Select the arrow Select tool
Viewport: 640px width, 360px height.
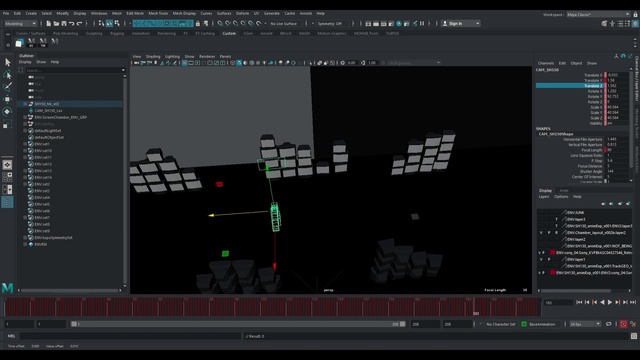pyautogui.click(x=7, y=62)
